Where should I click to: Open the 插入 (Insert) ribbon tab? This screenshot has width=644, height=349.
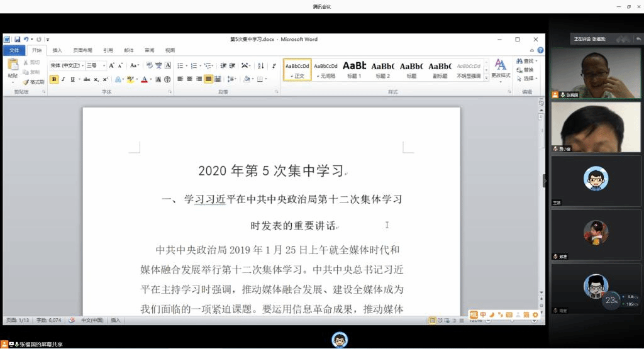tap(57, 50)
